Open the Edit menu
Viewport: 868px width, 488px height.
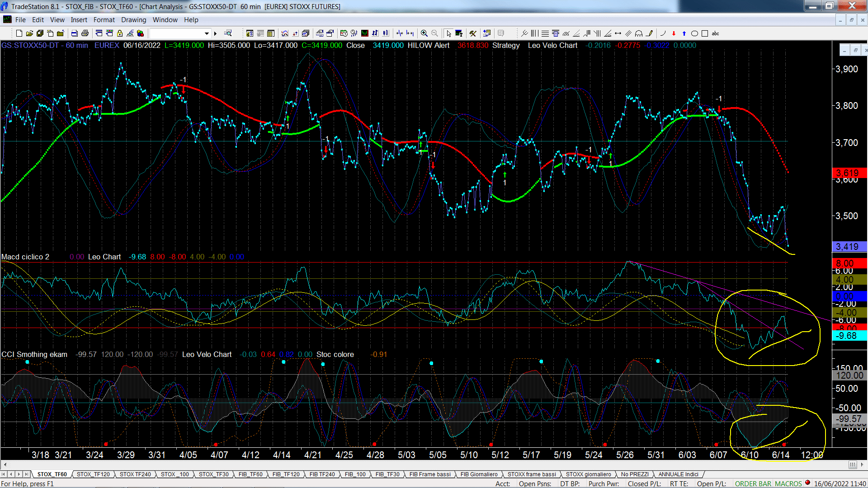click(x=38, y=20)
